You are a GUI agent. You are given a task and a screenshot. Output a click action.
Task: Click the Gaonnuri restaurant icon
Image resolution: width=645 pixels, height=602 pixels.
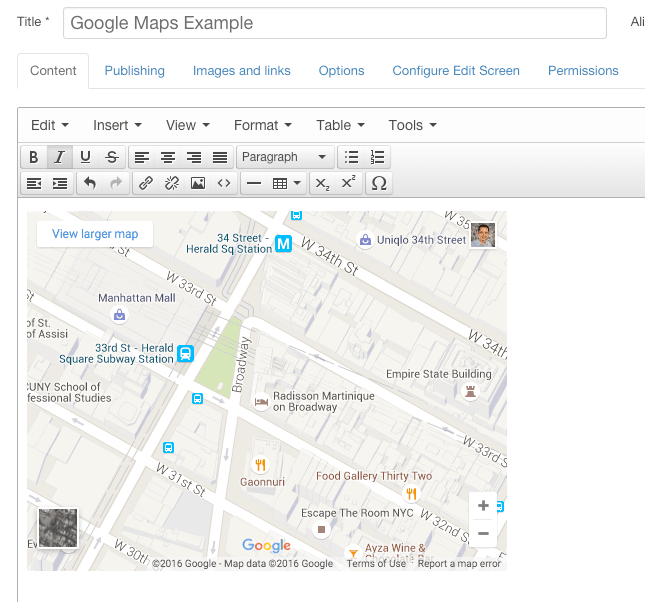point(260,465)
